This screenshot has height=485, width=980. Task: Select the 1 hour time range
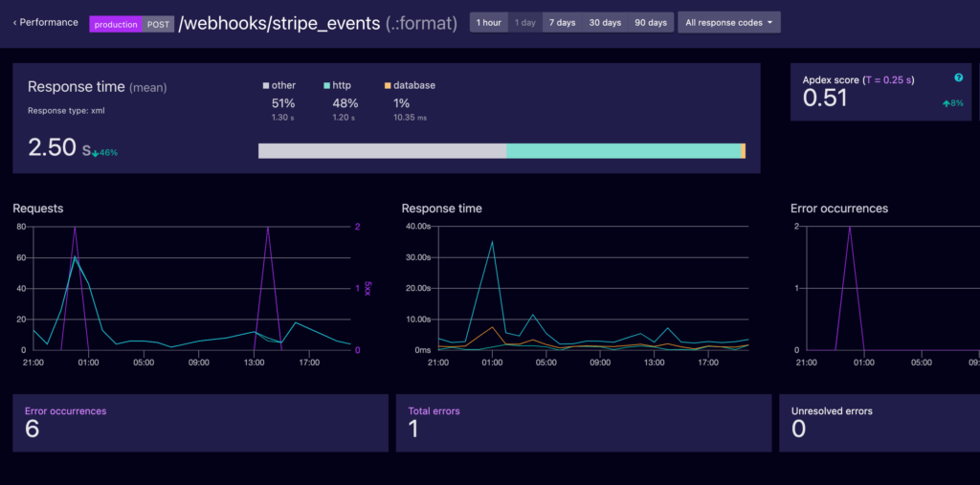pos(488,22)
